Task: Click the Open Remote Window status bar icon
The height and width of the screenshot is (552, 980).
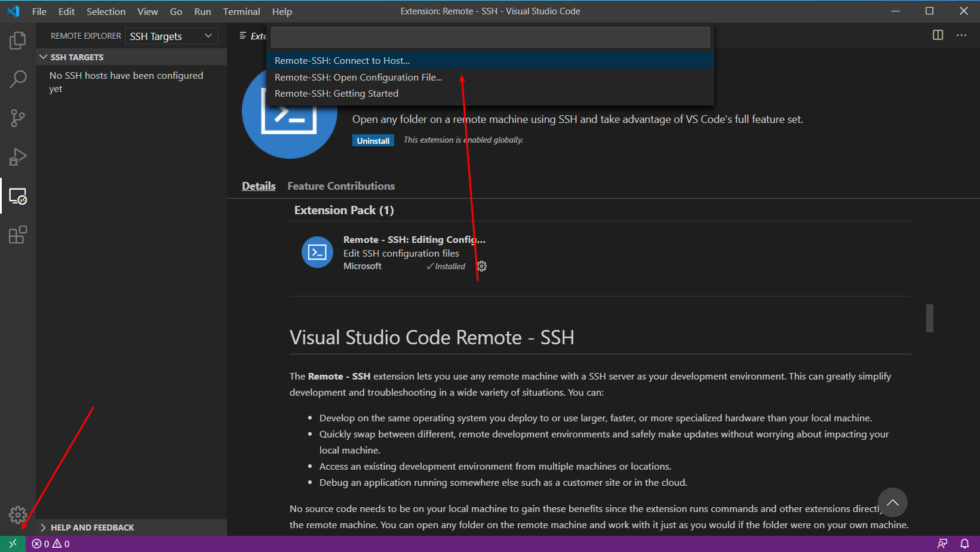Action: click(x=12, y=544)
